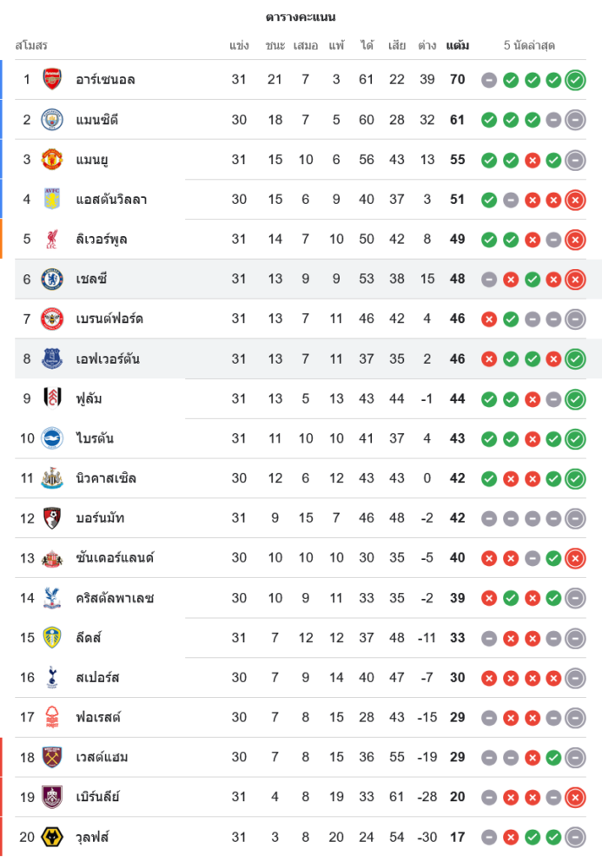
Task: Click Arsenal's latest match win indicator
Action: click(574, 81)
